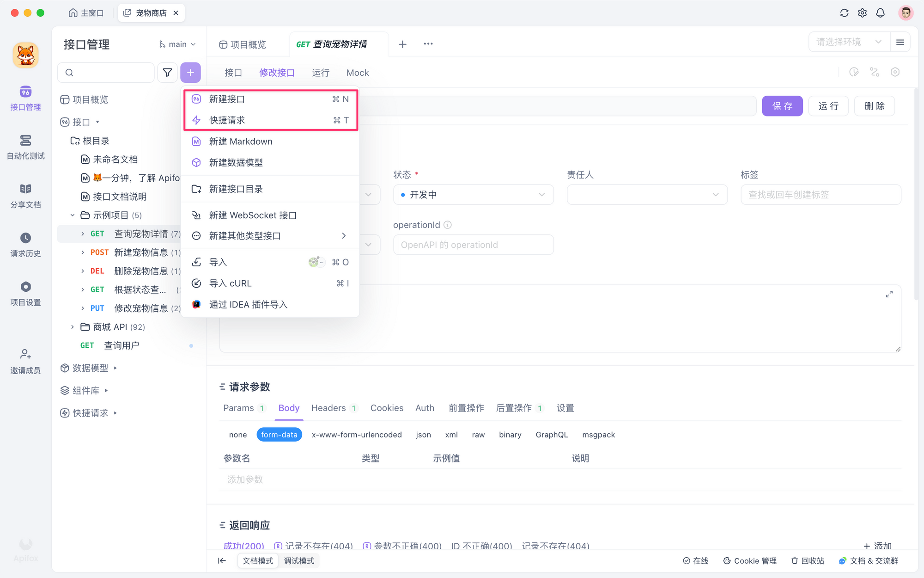Choose 新建 WebSocket 接口 from the menu

[x=270, y=215]
